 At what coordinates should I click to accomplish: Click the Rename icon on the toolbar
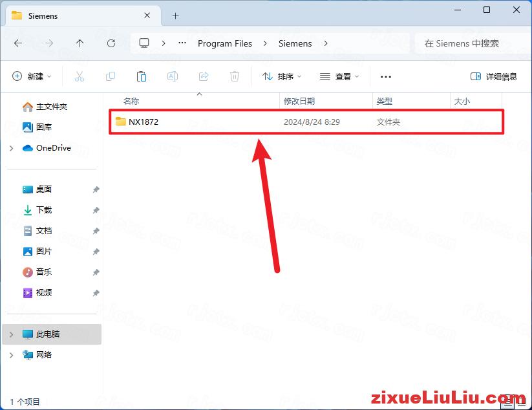point(173,76)
